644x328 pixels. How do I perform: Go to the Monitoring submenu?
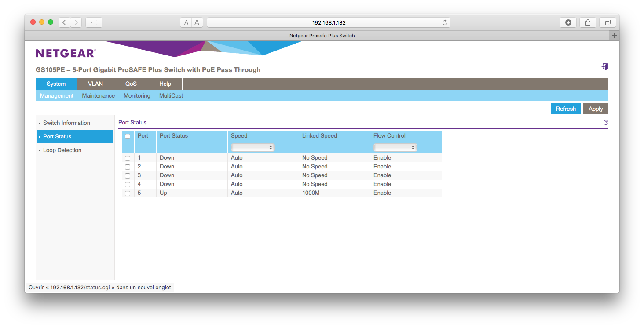[137, 96]
